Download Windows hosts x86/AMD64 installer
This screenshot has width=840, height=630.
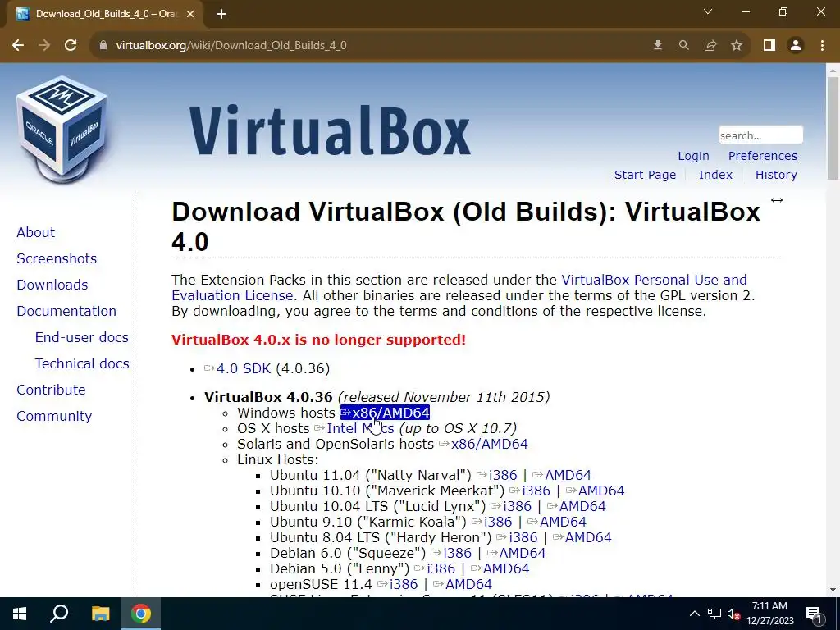[x=385, y=413]
